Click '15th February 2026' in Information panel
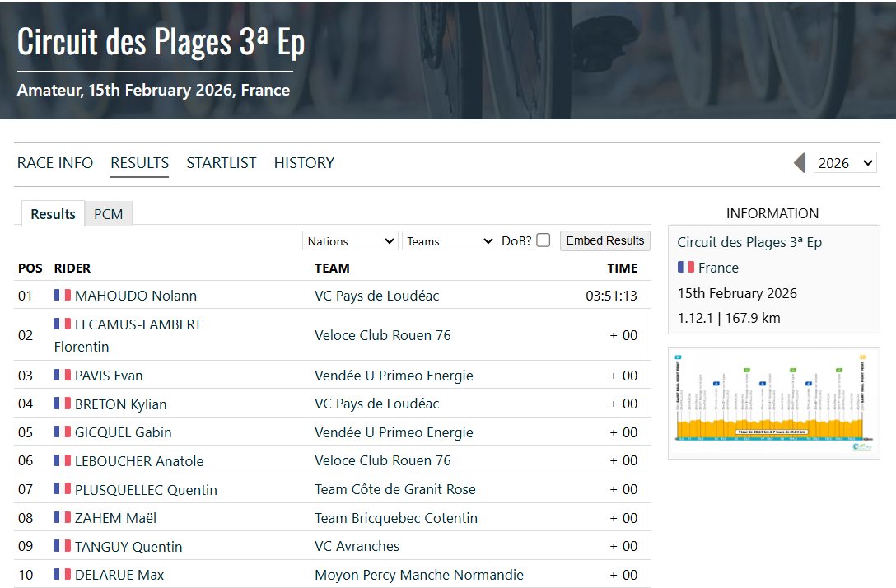896x588 pixels. (x=737, y=293)
